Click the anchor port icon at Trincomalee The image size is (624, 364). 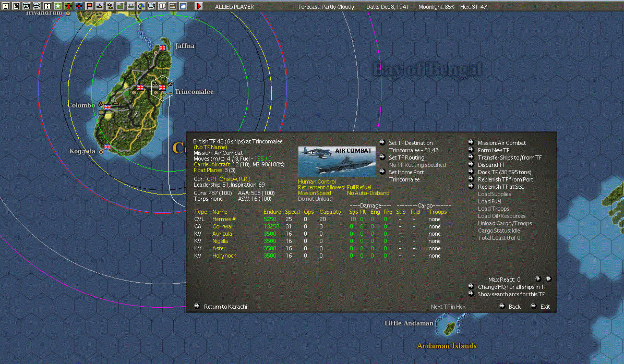(155, 84)
